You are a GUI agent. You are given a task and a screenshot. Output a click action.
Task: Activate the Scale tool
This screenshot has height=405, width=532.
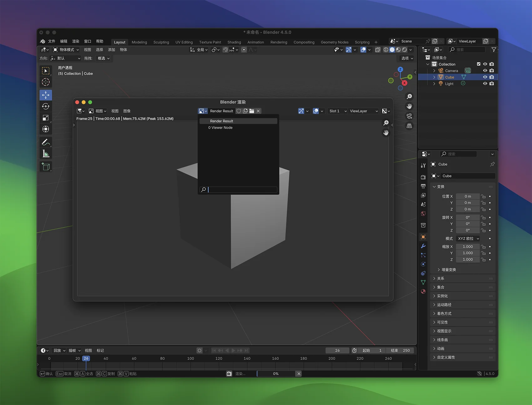46,118
